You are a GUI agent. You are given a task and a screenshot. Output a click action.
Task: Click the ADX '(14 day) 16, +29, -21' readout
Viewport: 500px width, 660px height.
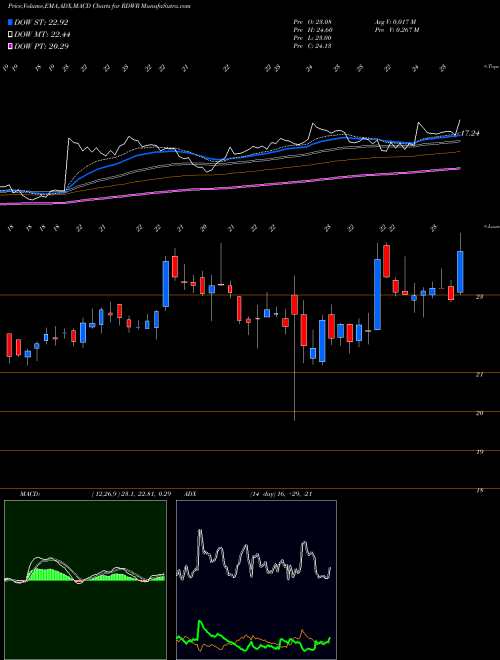pyautogui.click(x=281, y=494)
